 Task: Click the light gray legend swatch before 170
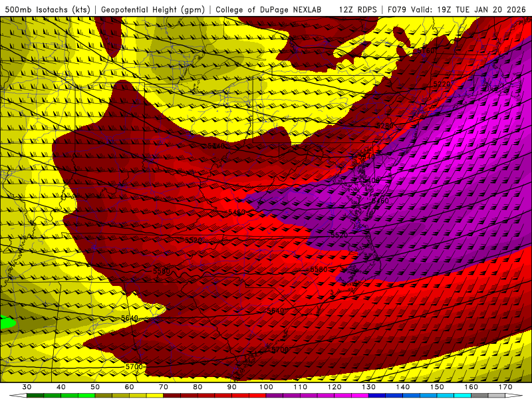pyautogui.click(x=497, y=396)
